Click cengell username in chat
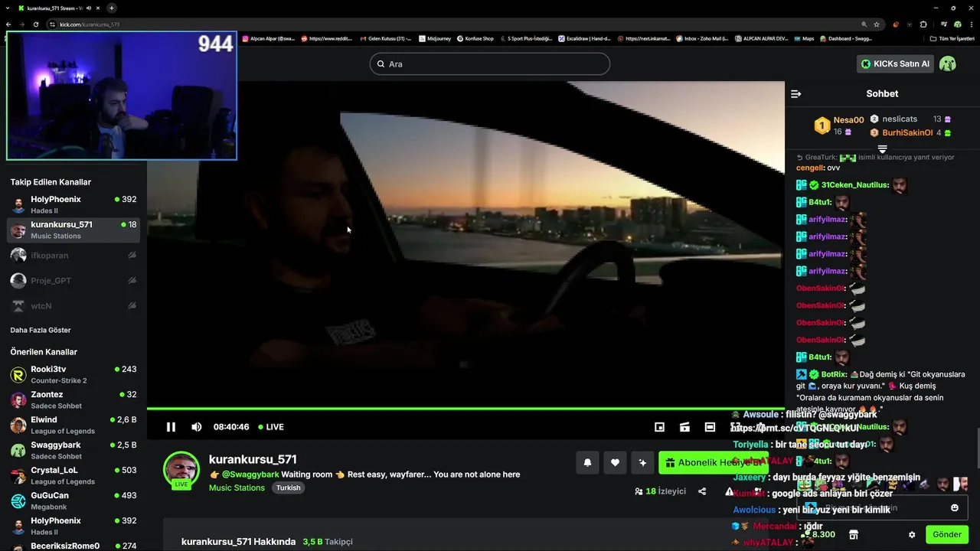 point(809,168)
